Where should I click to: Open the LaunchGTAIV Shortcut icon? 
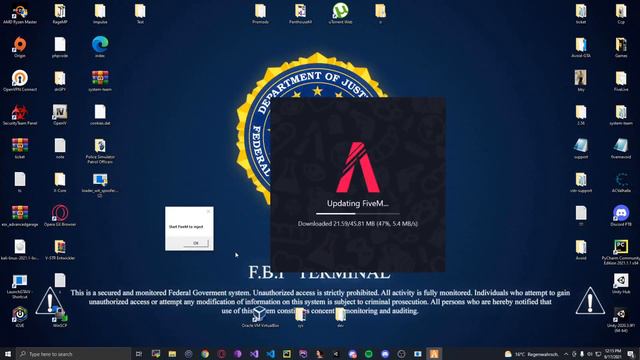click(x=20, y=286)
